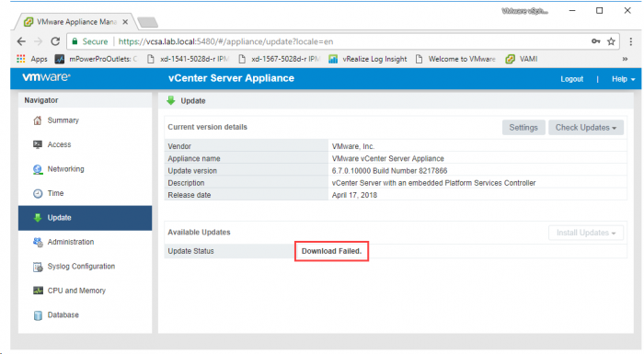Click the green secure padlock icon

click(x=75, y=41)
